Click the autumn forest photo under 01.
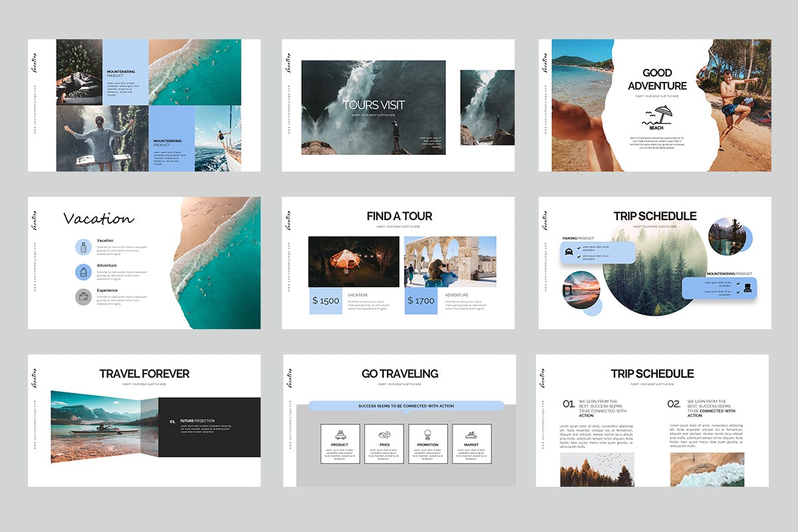Image resolution: width=798 pixels, height=532 pixels. [597, 469]
